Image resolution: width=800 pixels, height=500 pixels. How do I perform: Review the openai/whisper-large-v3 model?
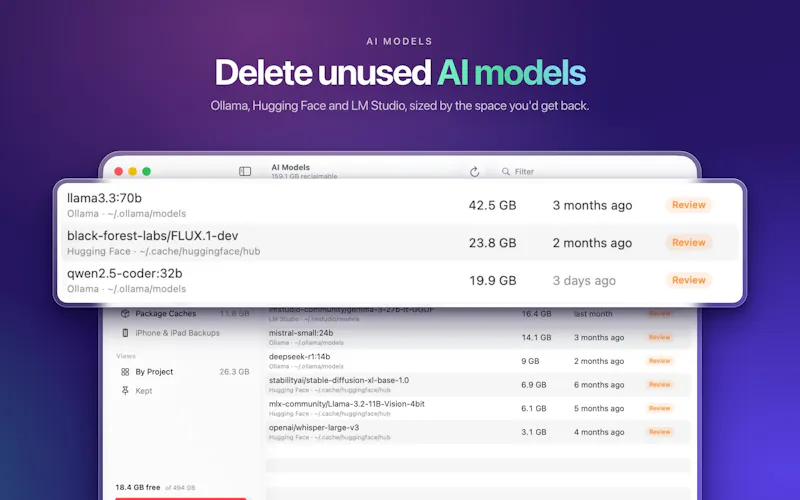pos(659,432)
